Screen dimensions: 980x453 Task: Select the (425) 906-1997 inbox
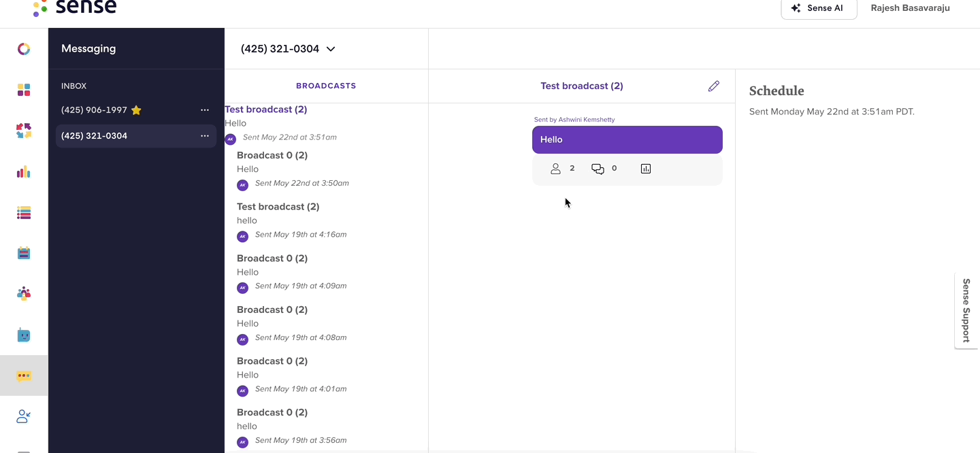tap(136, 110)
